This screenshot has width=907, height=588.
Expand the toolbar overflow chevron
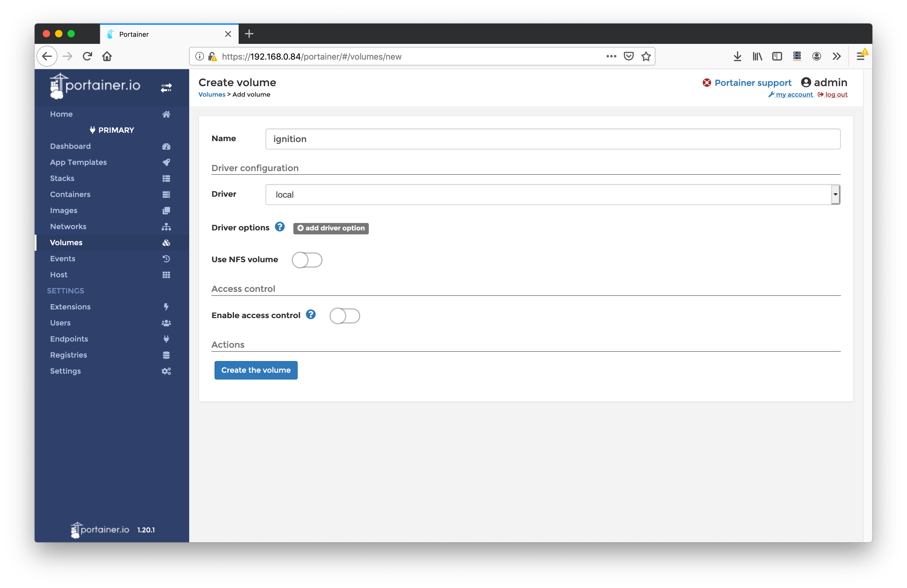pos(837,57)
